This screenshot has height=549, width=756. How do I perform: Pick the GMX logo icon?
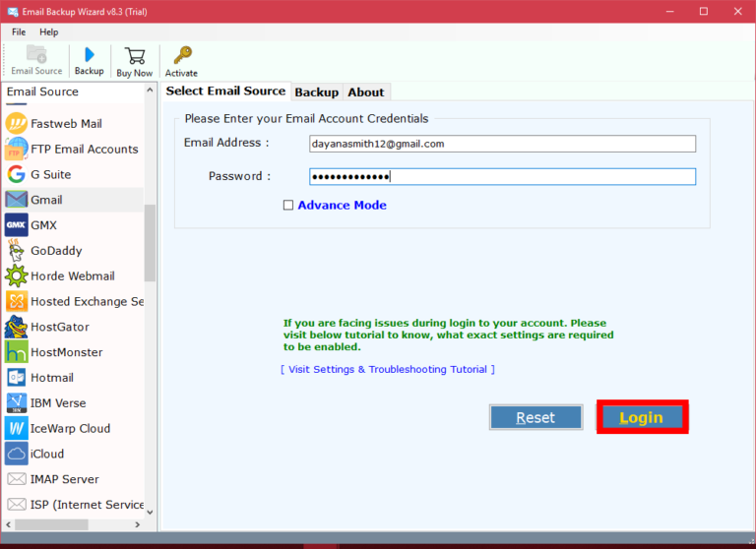click(16, 225)
